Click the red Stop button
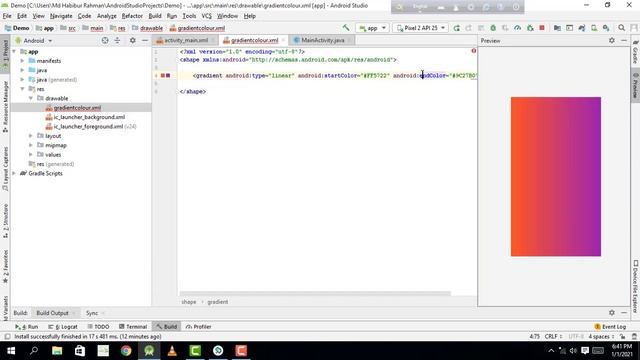Viewport: 640px width, 360px height. (542, 28)
